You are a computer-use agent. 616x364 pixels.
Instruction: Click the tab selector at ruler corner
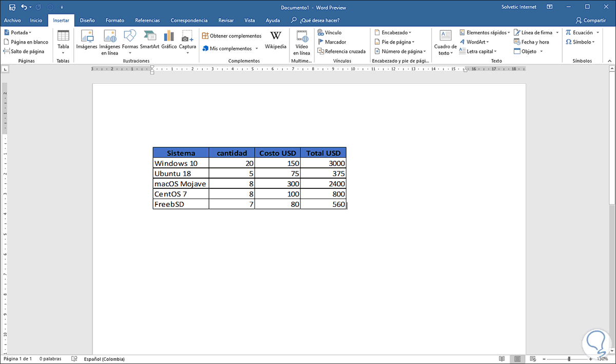tap(5, 69)
